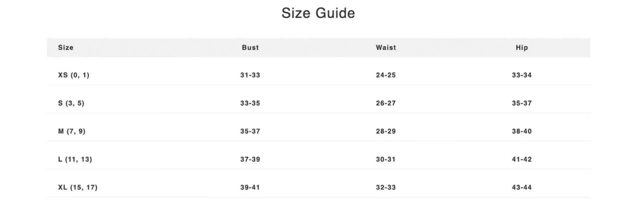Select the Size column header
The image size is (644, 216).
[x=66, y=47]
